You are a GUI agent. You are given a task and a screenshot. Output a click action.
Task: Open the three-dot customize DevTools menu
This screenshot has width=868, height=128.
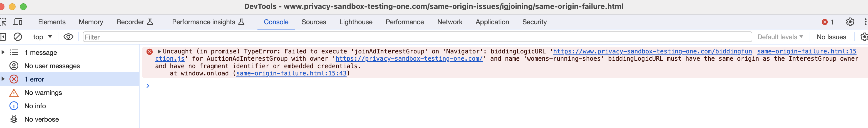(x=865, y=22)
